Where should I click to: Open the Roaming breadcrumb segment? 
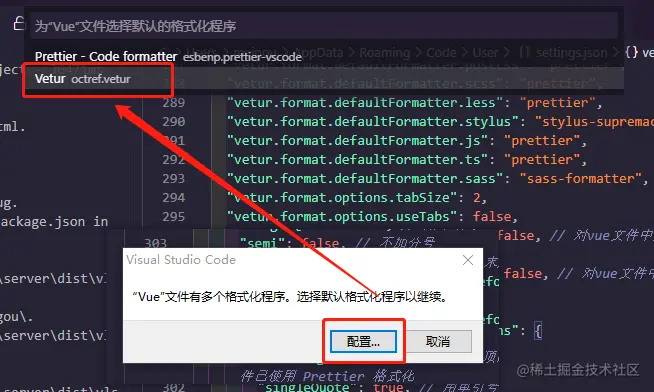(385, 53)
